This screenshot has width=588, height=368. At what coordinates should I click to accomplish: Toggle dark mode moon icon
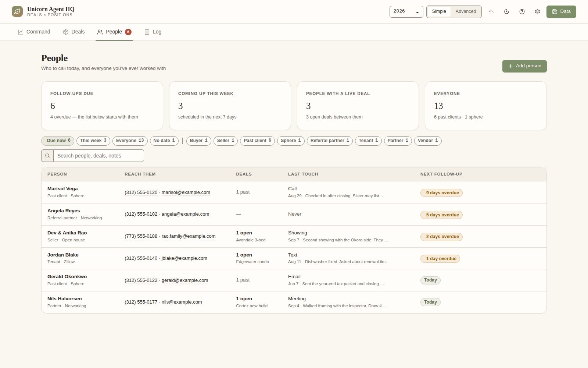coord(506,12)
